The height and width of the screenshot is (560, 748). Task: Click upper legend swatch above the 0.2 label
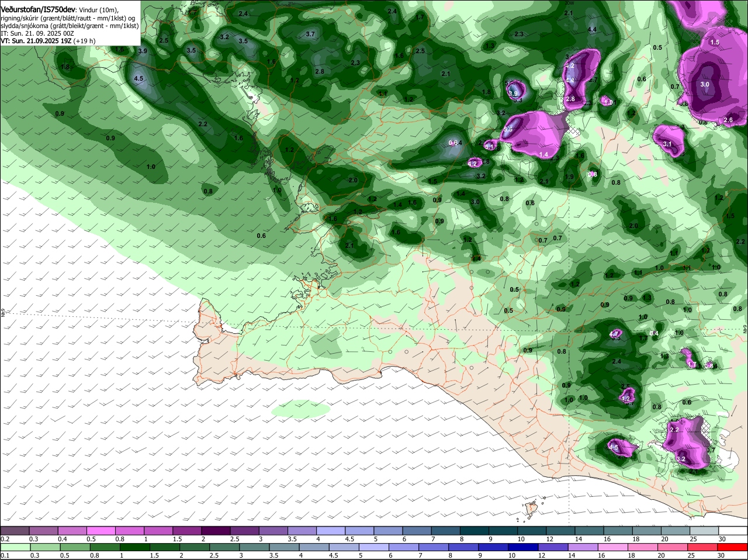point(15,530)
